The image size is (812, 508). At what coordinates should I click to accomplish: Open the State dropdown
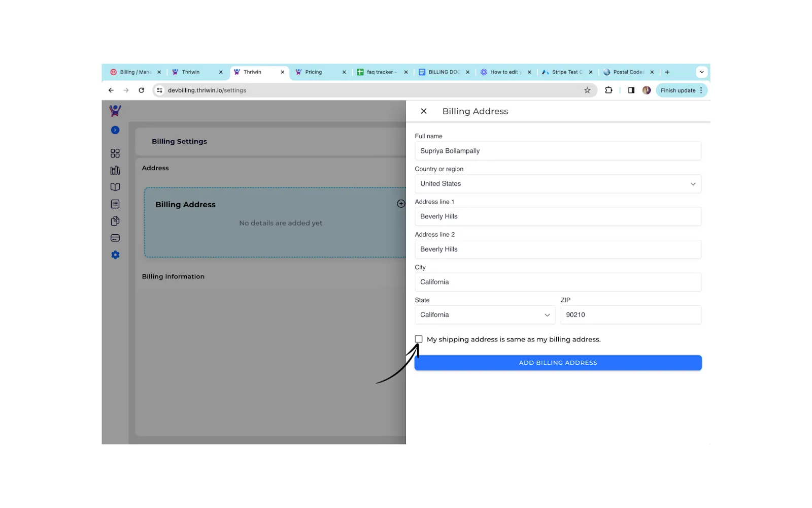(x=485, y=315)
